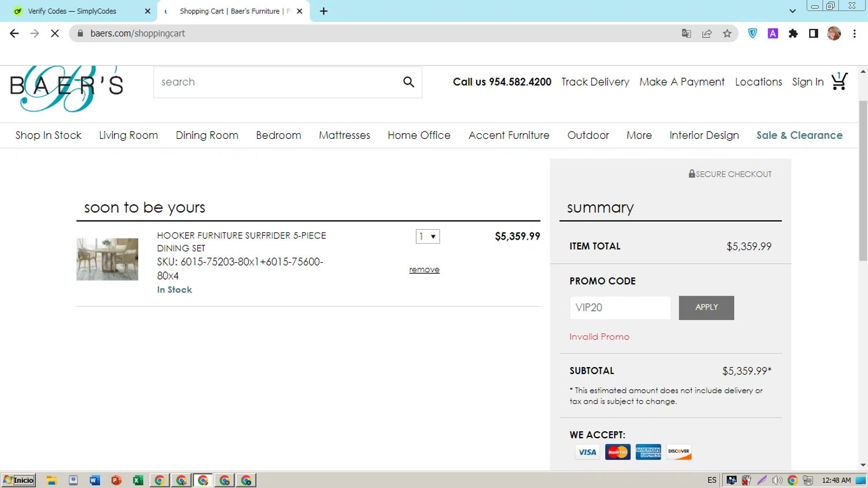Click the promo code input field

point(620,307)
